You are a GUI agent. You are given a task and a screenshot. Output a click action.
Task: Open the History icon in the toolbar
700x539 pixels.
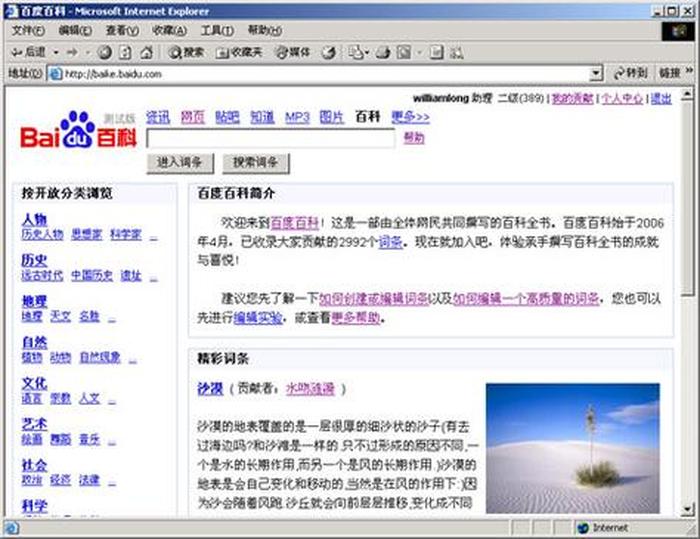[329, 53]
